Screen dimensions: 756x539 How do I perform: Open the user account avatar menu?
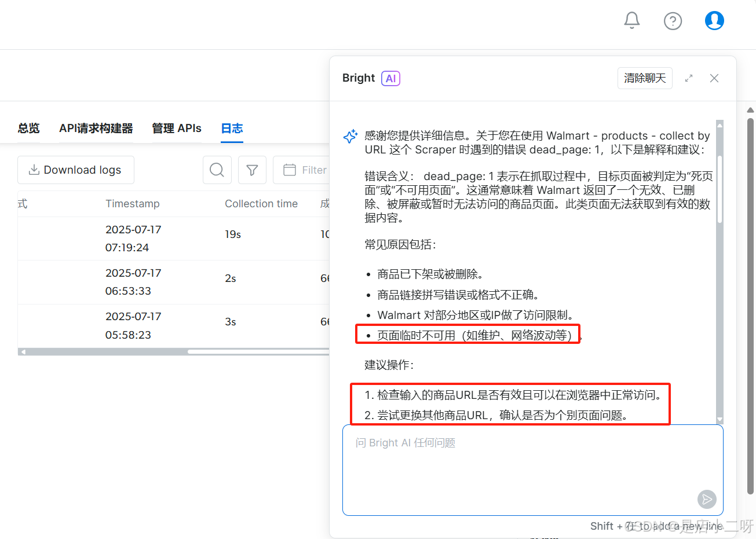pyautogui.click(x=714, y=21)
